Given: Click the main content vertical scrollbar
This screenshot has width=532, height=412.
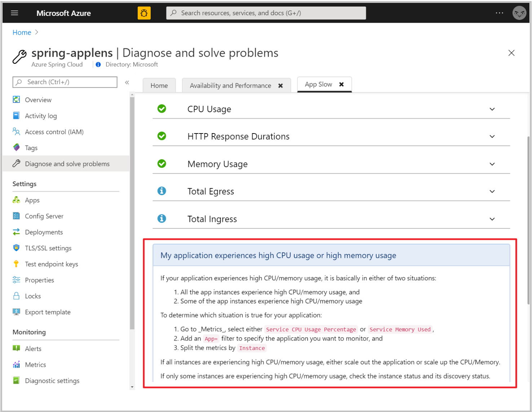Looking at the screenshot, I should 528,220.
